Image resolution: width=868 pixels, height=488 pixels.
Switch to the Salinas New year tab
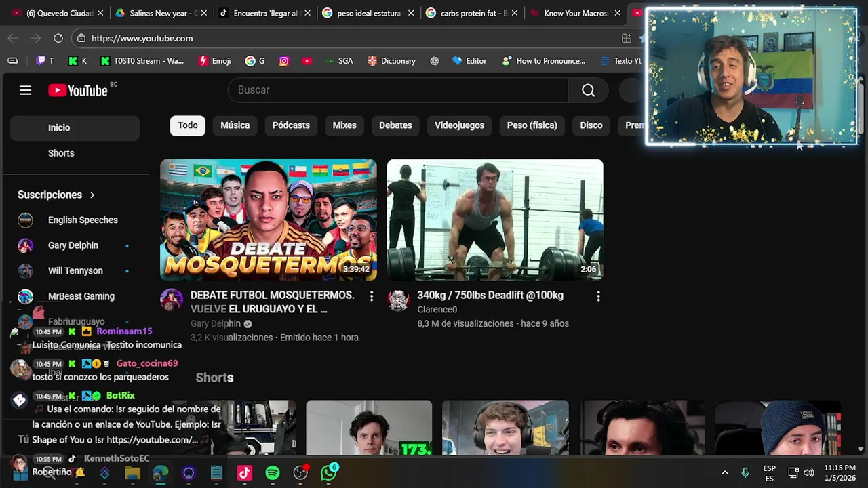[x=163, y=13]
